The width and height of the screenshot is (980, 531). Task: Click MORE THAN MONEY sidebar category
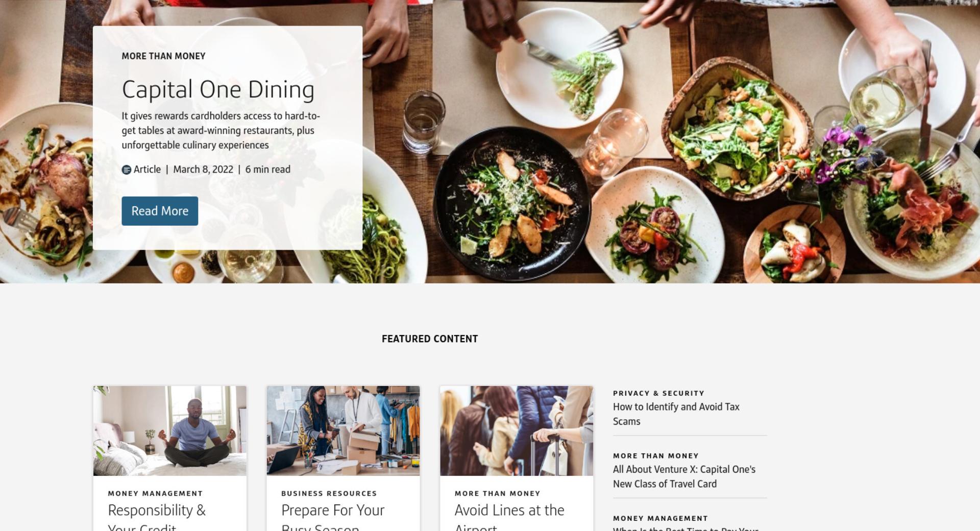656,456
